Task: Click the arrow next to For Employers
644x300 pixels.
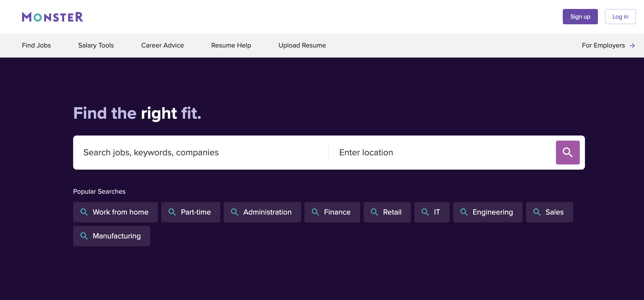Action: pyautogui.click(x=632, y=45)
